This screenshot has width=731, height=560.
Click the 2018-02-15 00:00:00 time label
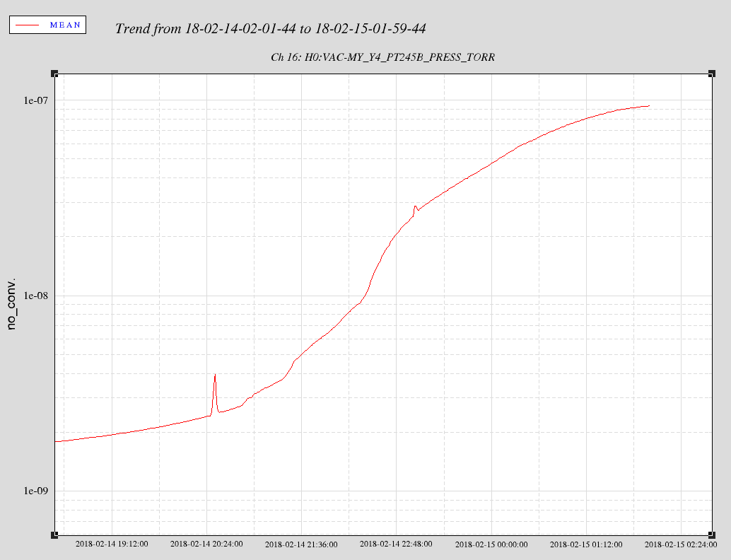click(491, 545)
